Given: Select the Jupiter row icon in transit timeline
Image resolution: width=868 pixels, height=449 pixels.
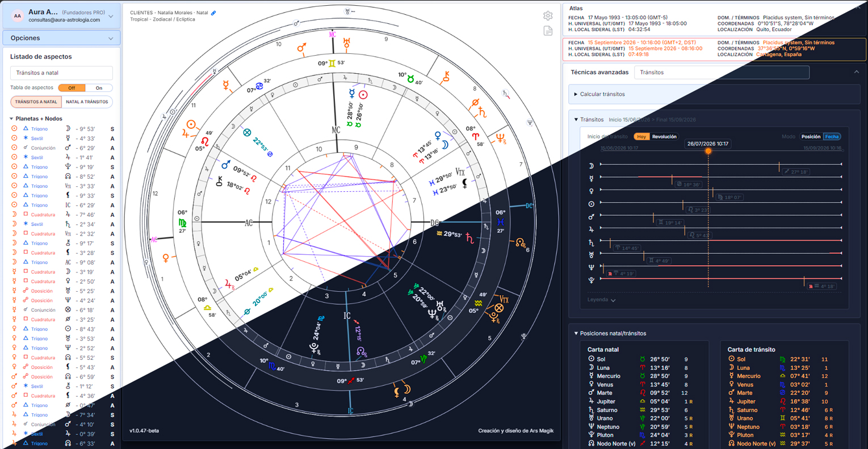Looking at the screenshot, I should 591,229.
